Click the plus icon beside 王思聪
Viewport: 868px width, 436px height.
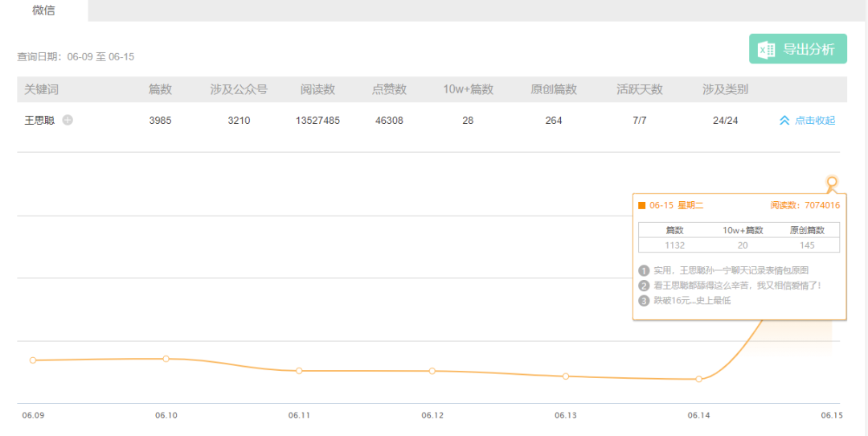pyautogui.click(x=68, y=121)
